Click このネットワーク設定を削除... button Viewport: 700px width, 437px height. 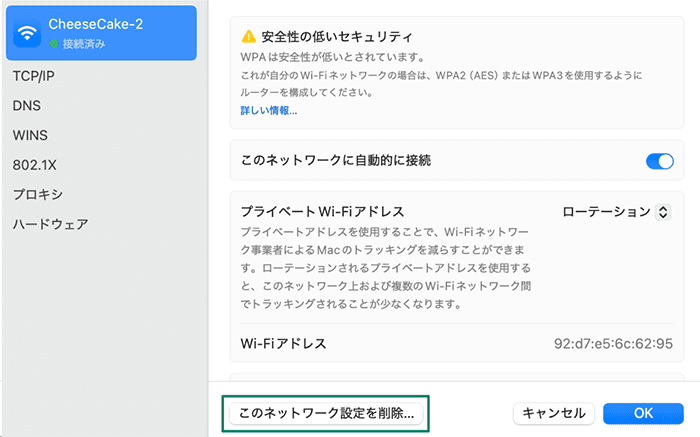click(327, 412)
